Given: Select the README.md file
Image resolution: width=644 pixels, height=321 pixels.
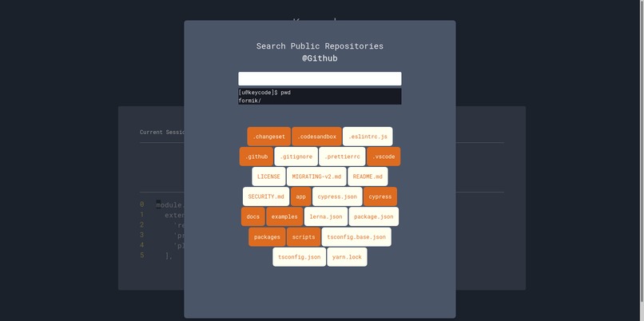Looking at the screenshot, I should [x=368, y=176].
